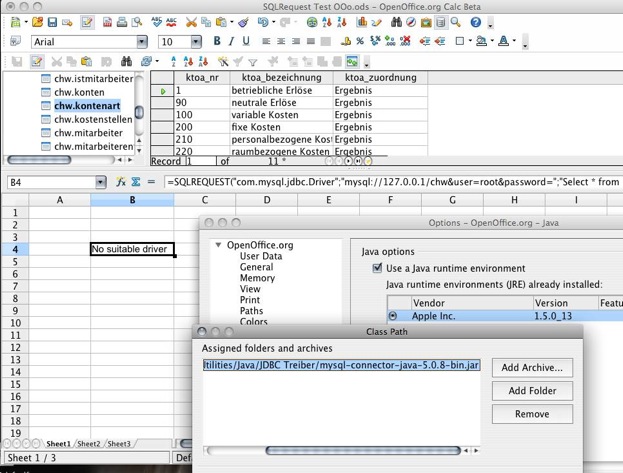Click the Add Folder button

pyautogui.click(x=532, y=391)
